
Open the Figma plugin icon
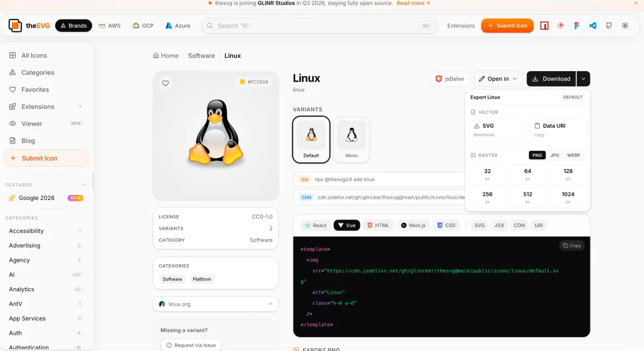(x=577, y=26)
